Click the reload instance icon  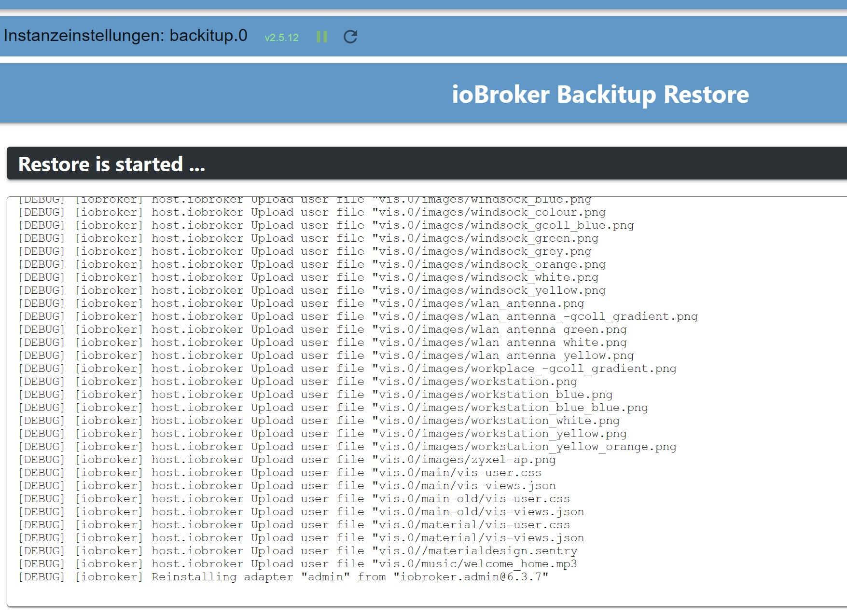click(x=350, y=37)
